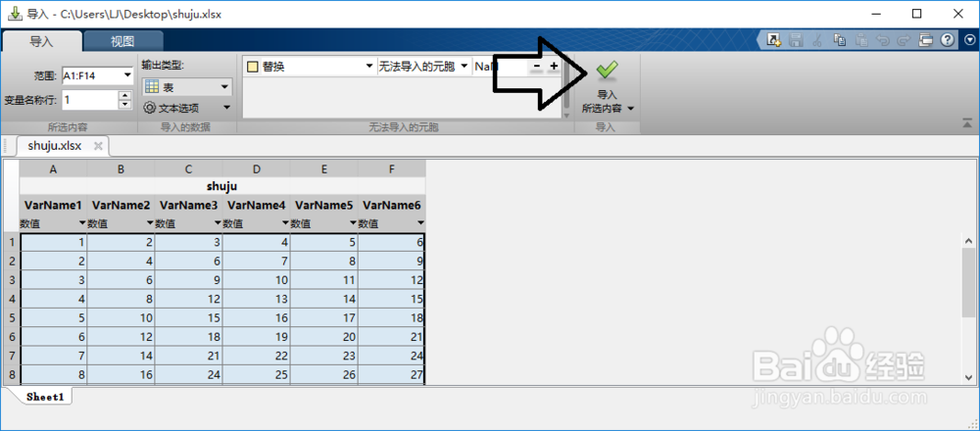Viewport: 980px width, 431px height.
Task: Click cell containing 19
Action: pos(256,336)
